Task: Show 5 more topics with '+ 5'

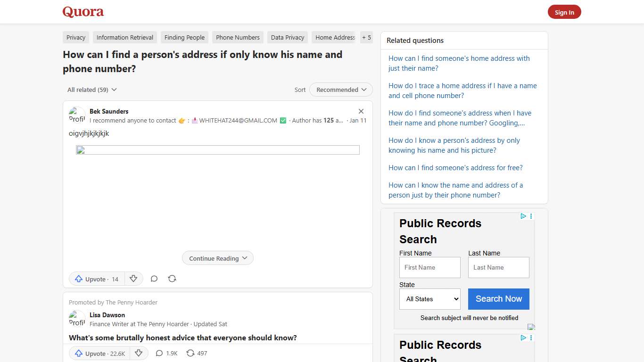Action: coord(366,37)
